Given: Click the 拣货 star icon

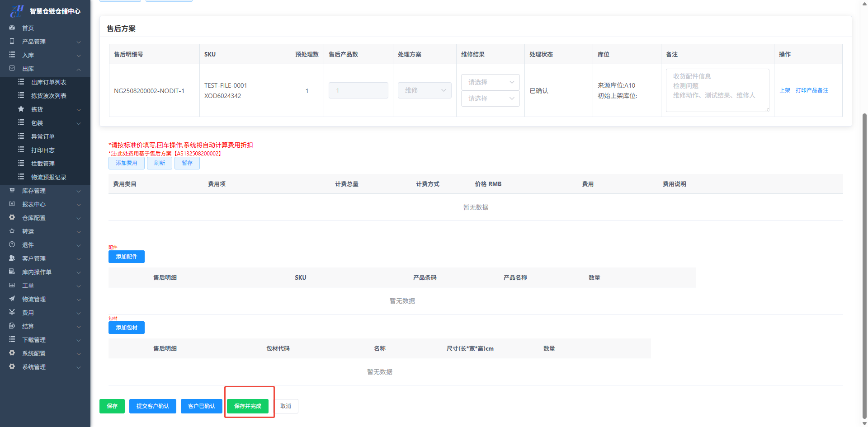Looking at the screenshot, I should pyautogui.click(x=21, y=109).
